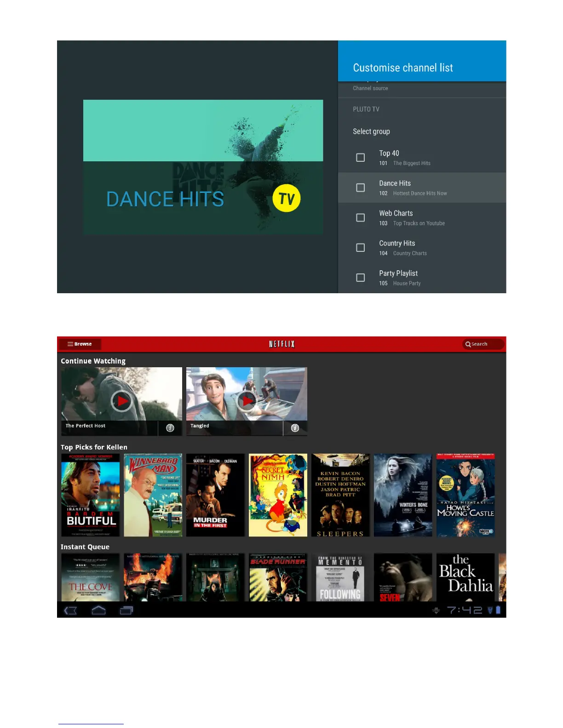This screenshot has height=728, width=563.
Task: Open the Winter's Bone poster
Action: pyautogui.click(x=403, y=495)
